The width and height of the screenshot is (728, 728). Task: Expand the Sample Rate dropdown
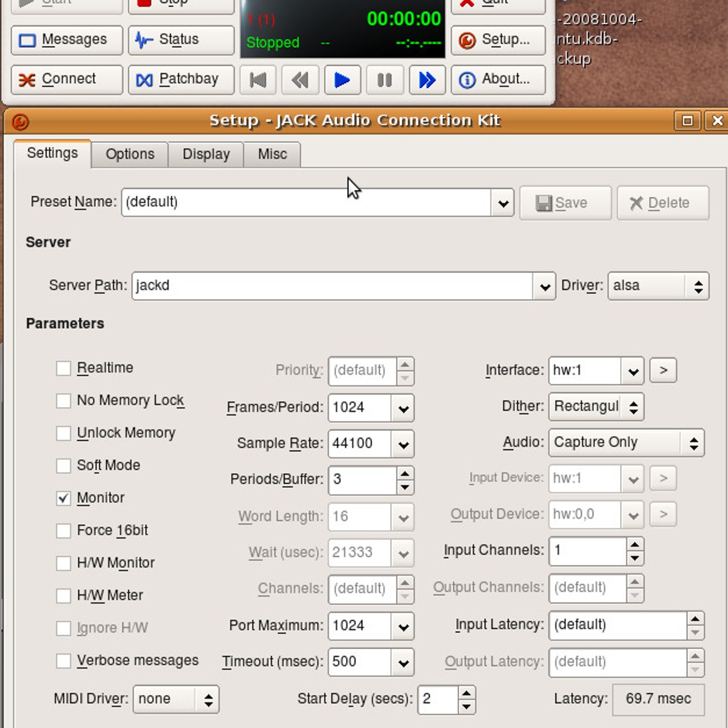point(403,444)
